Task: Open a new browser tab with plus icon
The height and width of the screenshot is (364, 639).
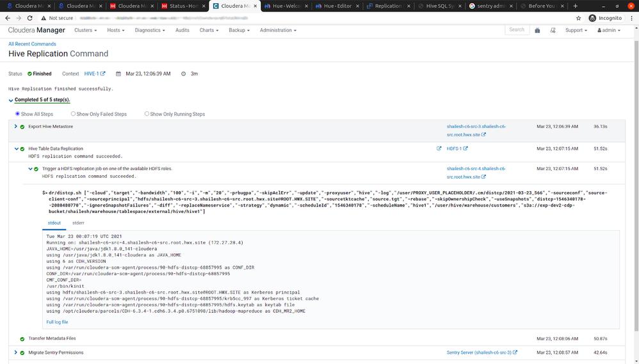Action: pyautogui.click(x=576, y=6)
